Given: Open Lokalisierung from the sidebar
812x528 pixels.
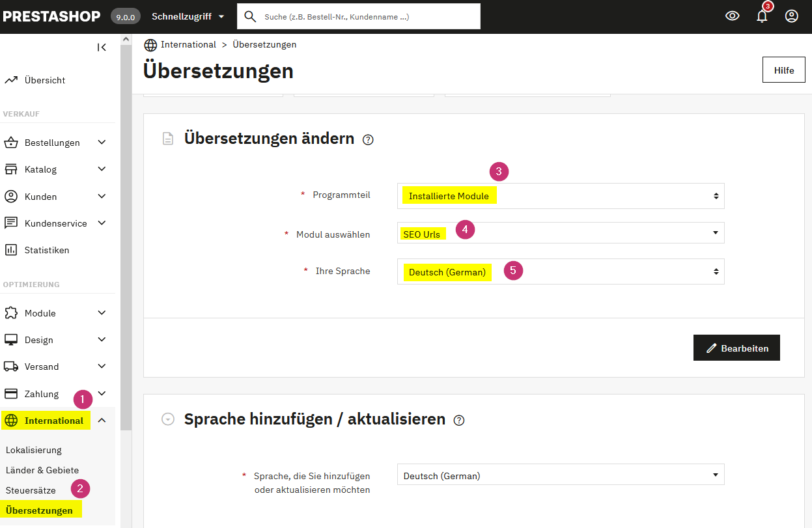Looking at the screenshot, I should point(33,449).
